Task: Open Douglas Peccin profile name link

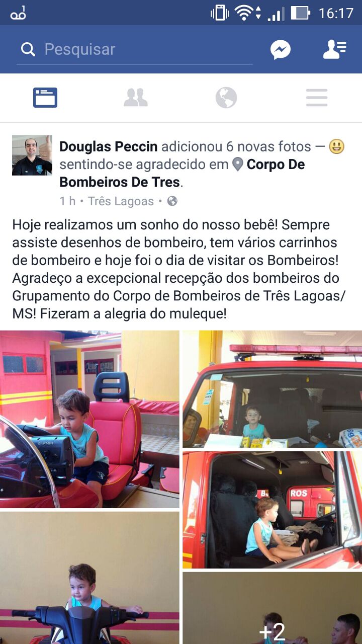Action: pyautogui.click(x=109, y=146)
